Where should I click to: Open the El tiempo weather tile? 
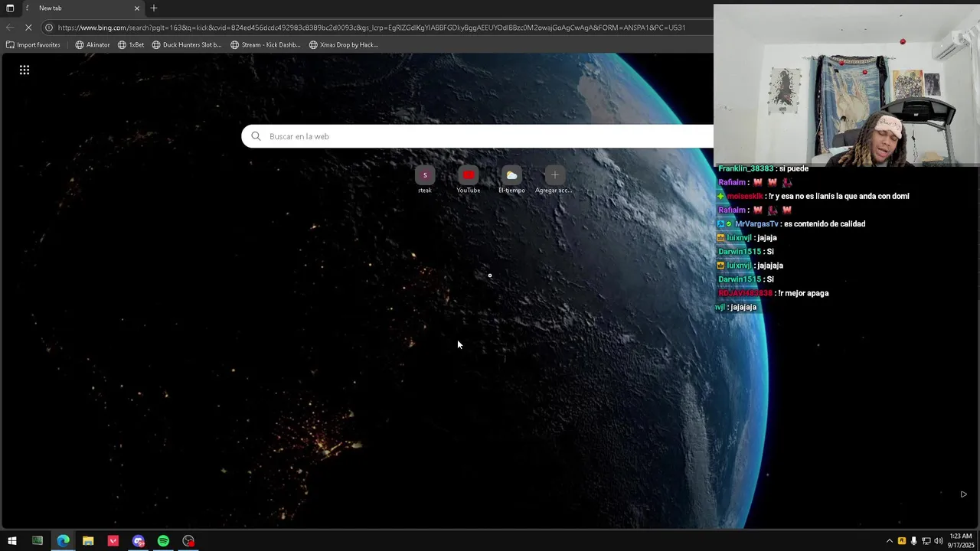[511, 180]
